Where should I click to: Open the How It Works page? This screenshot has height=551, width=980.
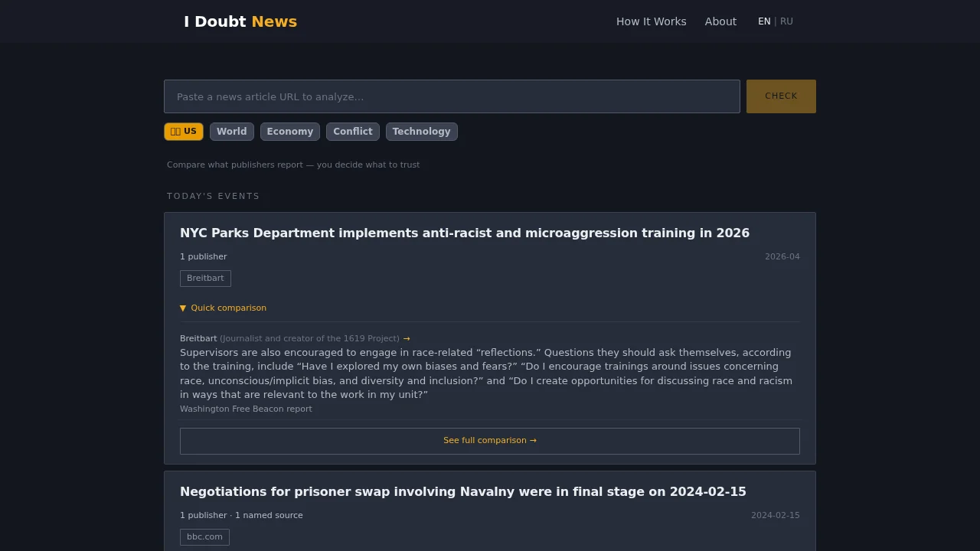pos(651,21)
